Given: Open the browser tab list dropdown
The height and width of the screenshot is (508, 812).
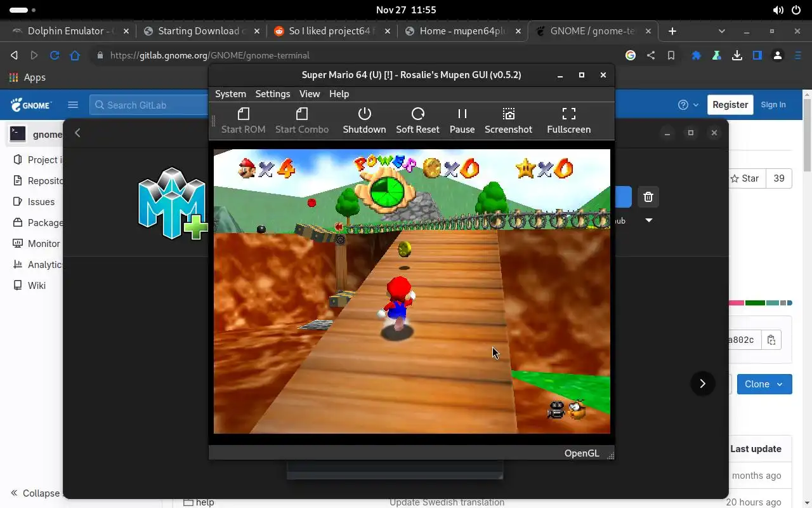Looking at the screenshot, I should (x=721, y=30).
